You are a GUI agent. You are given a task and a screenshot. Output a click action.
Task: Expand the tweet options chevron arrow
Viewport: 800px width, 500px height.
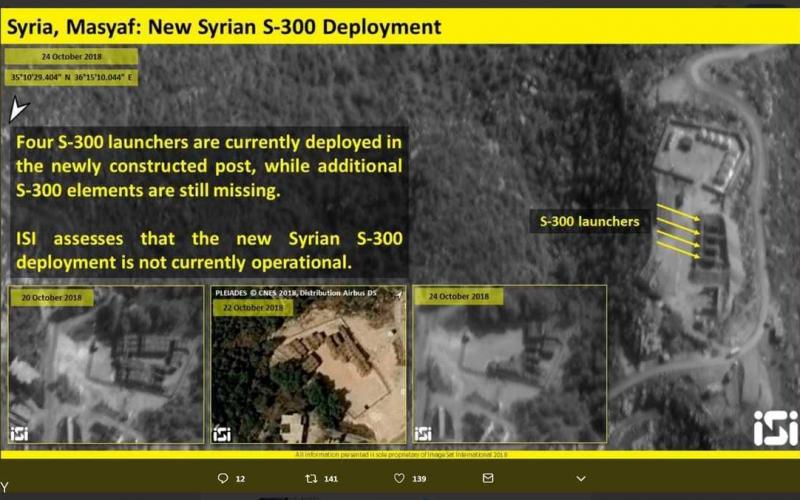click(581, 479)
